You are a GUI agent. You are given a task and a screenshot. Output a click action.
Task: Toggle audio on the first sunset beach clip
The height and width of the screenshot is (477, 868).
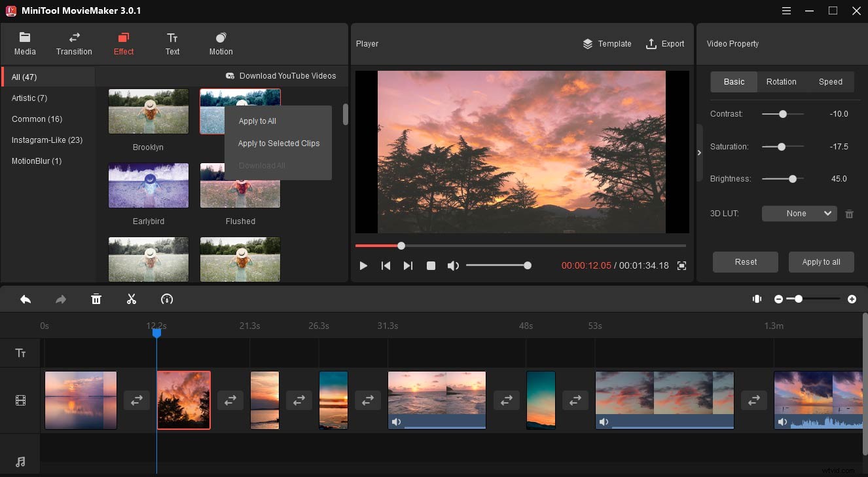397,421
